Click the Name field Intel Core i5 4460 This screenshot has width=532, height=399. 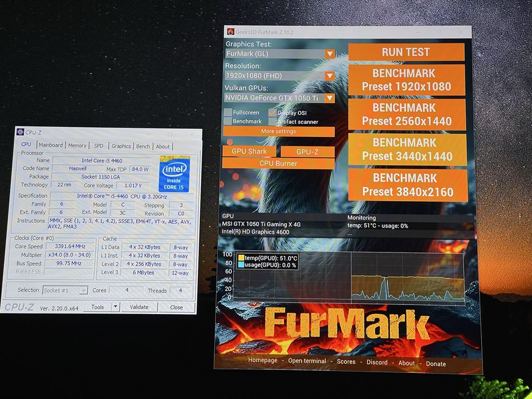coord(102,161)
